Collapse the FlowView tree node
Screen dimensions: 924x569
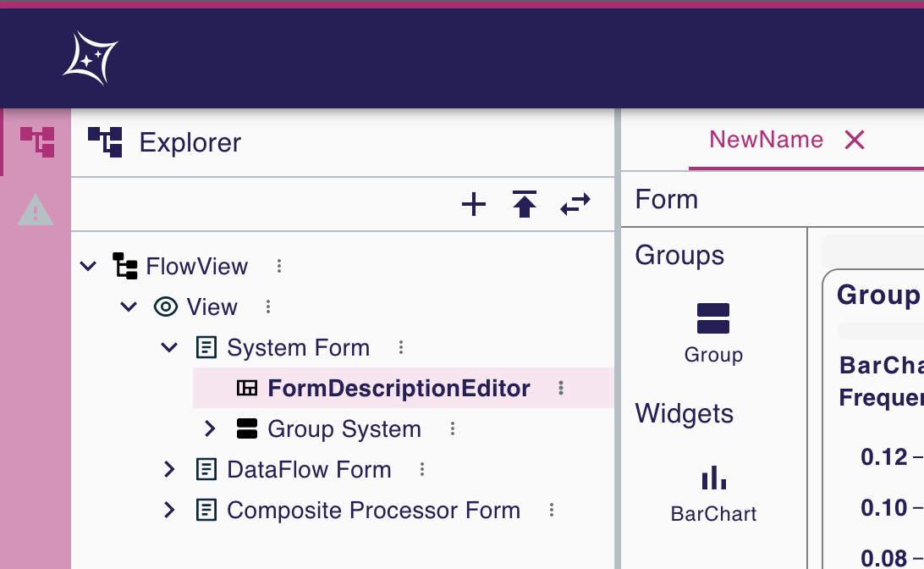point(88,266)
